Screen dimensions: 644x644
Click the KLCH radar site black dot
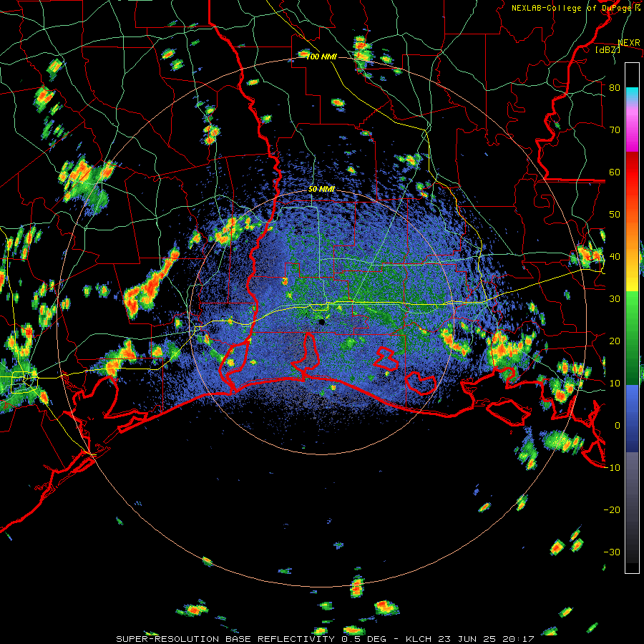point(322,323)
